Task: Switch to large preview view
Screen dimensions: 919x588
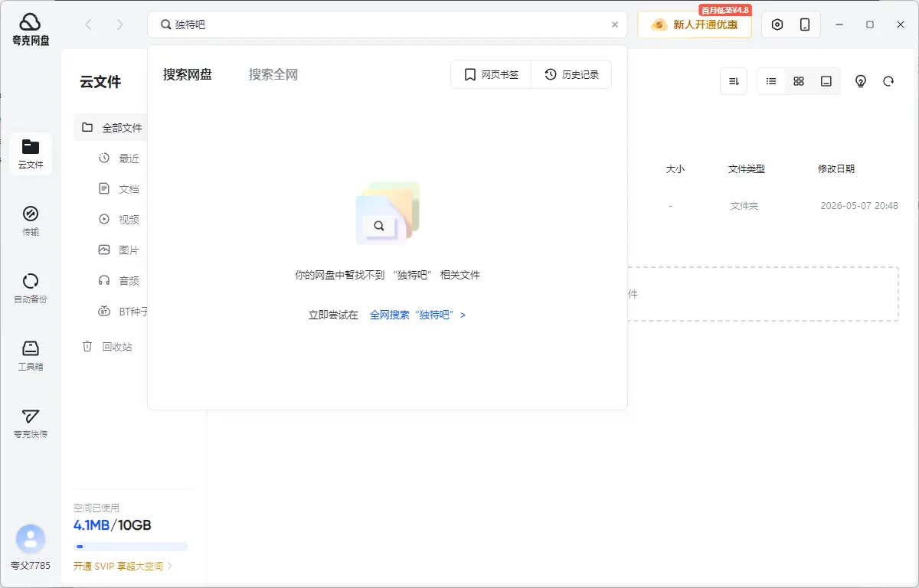Action: [x=826, y=81]
